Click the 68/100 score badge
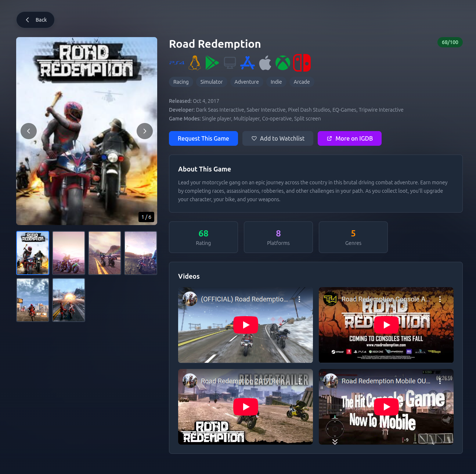Screen dimensions: 476x474 450,42
